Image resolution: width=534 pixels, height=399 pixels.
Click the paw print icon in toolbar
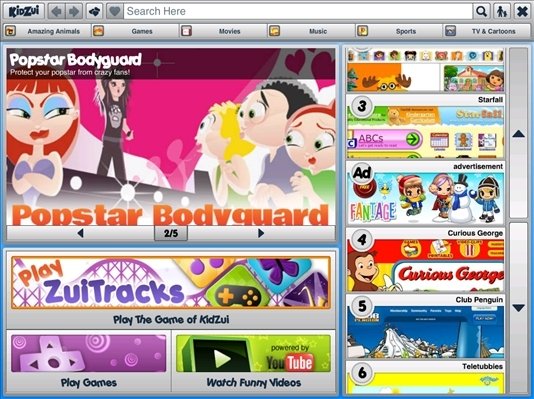pos(95,12)
